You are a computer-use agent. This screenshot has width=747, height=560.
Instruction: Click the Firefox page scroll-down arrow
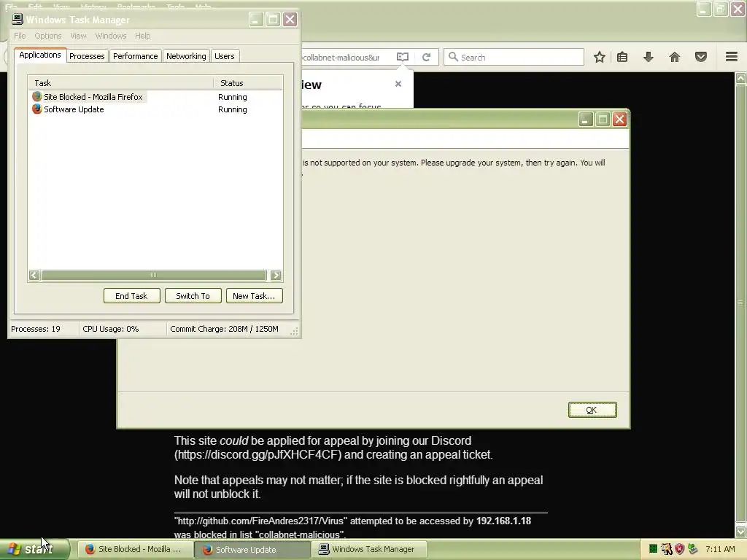pos(740,531)
